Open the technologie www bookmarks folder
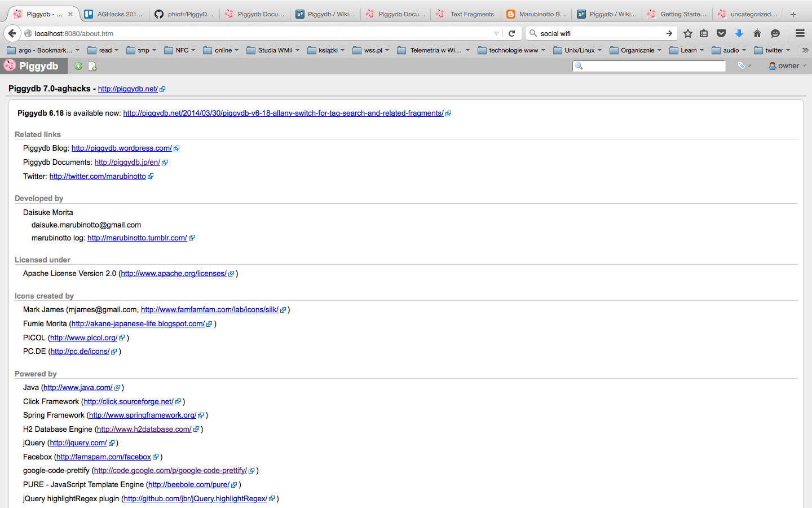The image size is (812, 508). tap(512, 50)
